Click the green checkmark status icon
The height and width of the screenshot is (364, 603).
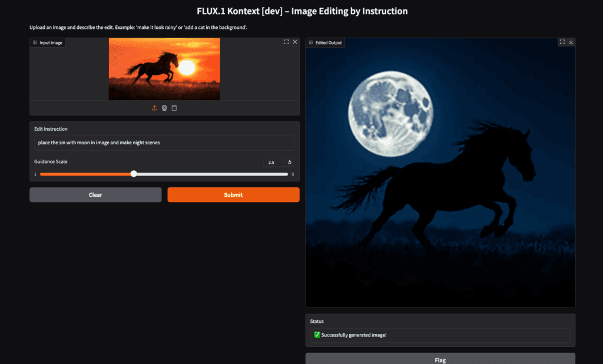click(x=317, y=335)
